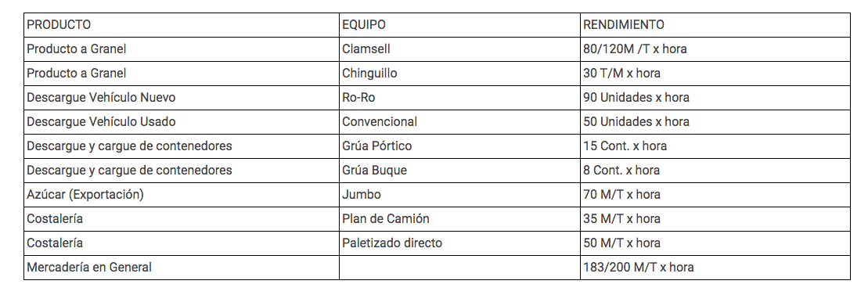Click the 90 Unidades x hora cell

[x=715, y=97]
